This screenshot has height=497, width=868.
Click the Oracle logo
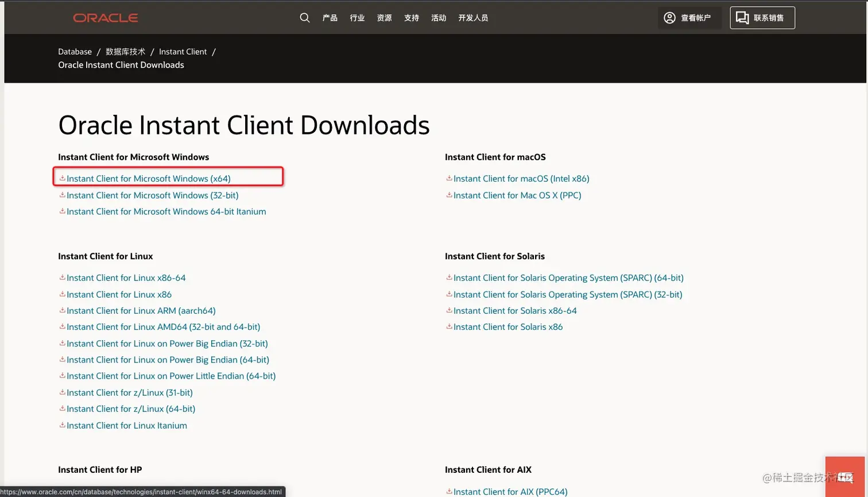pos(106,18)
